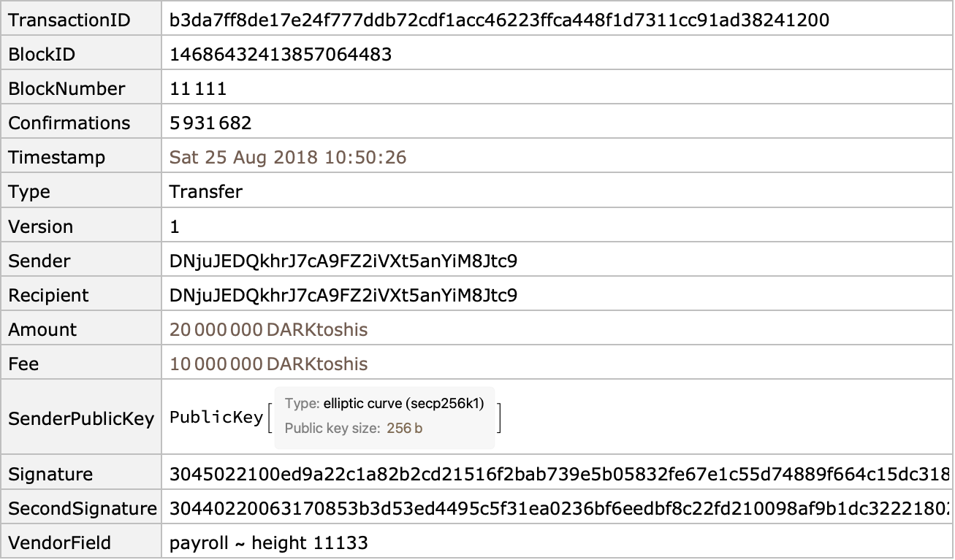Click the Recipient address value
This screenshot has width=955, height=560.
pos(343,295)
